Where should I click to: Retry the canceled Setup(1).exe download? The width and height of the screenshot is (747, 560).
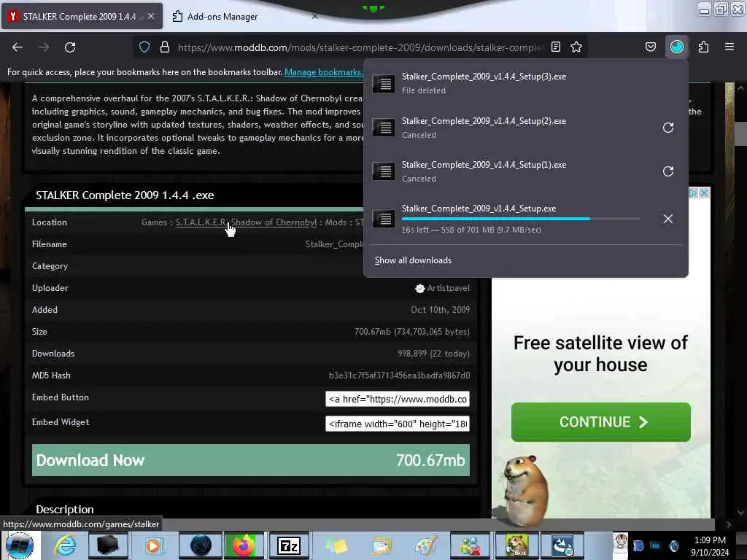coord(668,171)
